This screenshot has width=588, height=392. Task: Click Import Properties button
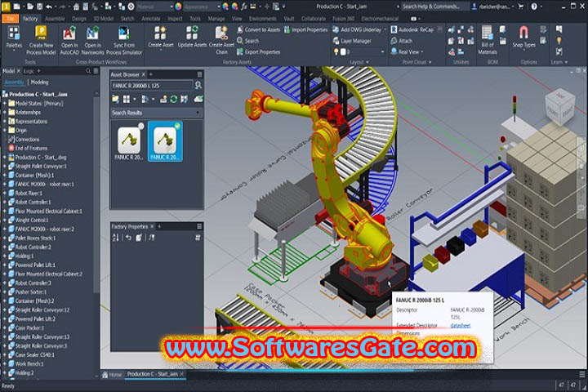(305, 29)
